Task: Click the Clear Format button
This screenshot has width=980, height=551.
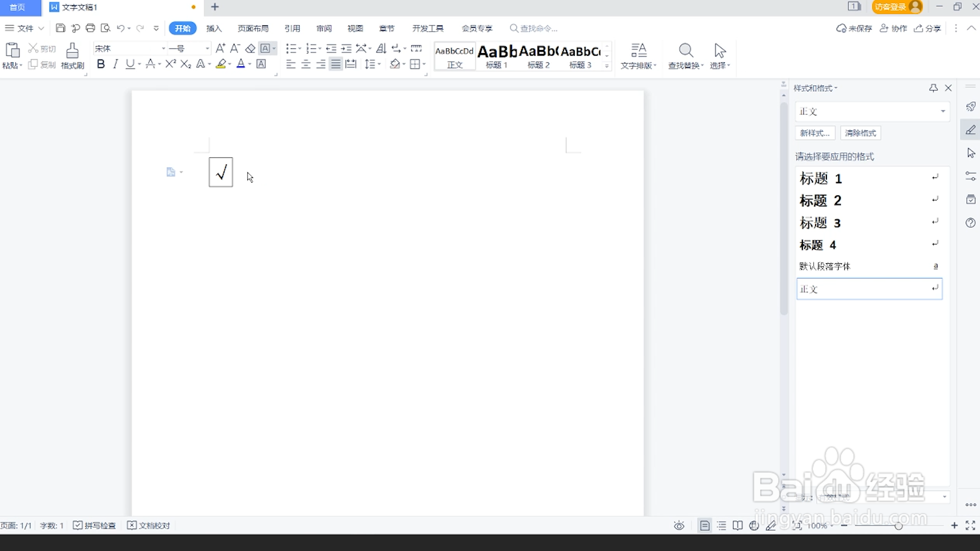Action: (x=860, y=133)
